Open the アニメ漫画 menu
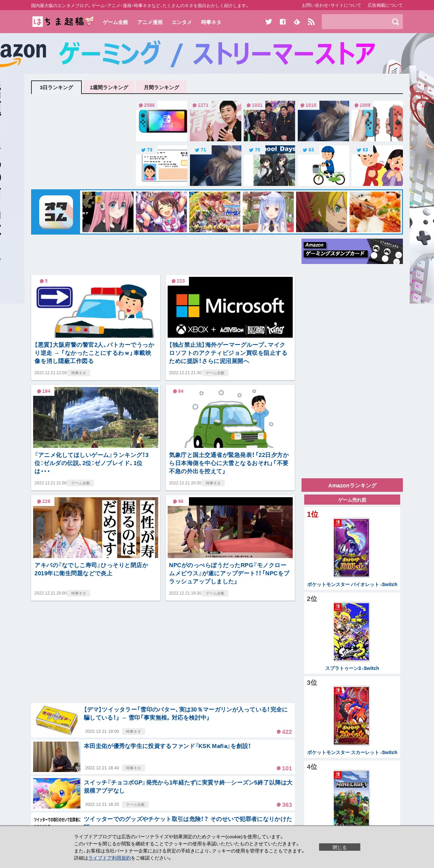 [150, 22]
